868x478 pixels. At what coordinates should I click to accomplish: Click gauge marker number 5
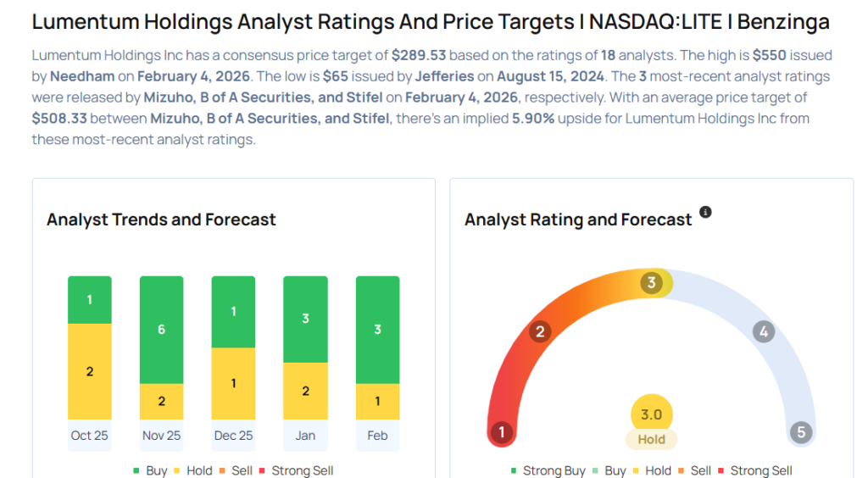click(800, 432)
